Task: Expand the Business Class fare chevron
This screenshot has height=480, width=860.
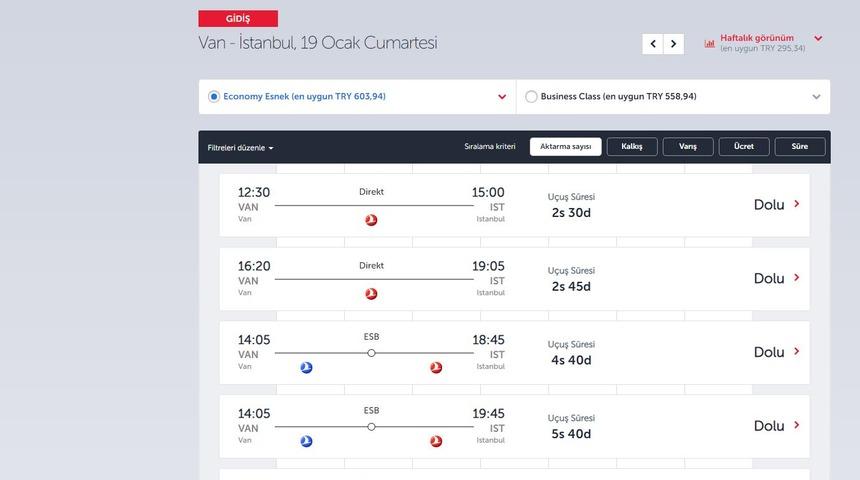Action: point(816,97)
